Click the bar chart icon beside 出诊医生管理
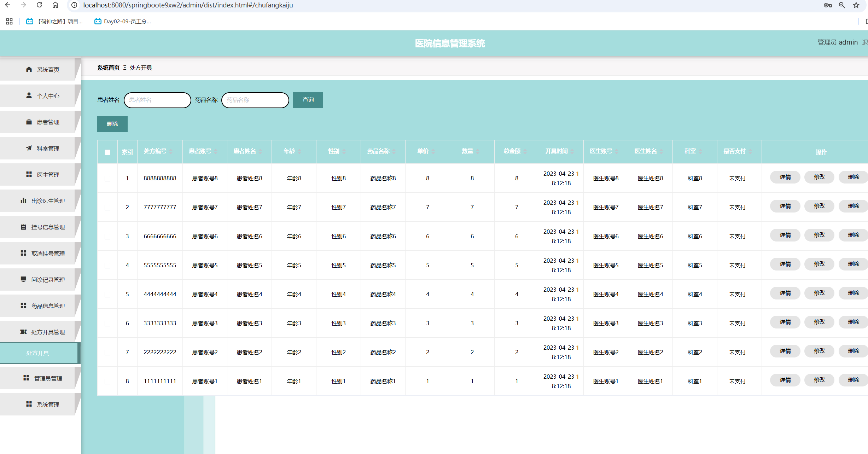This screenshot has height=454, width=868. [23, 200]
